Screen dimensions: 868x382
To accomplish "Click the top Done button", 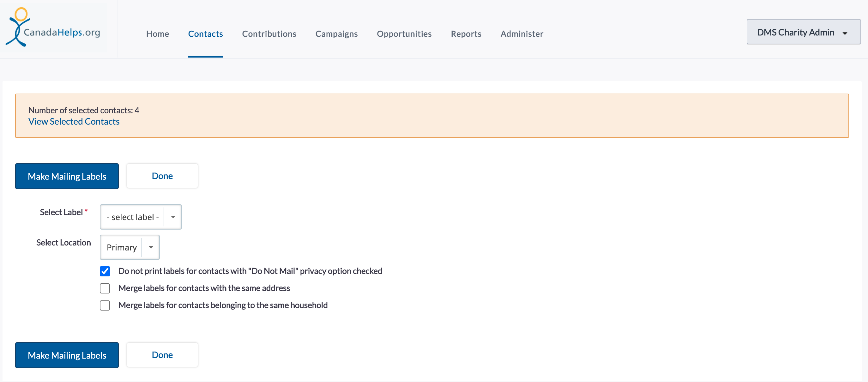I will [x=162, y=176].
